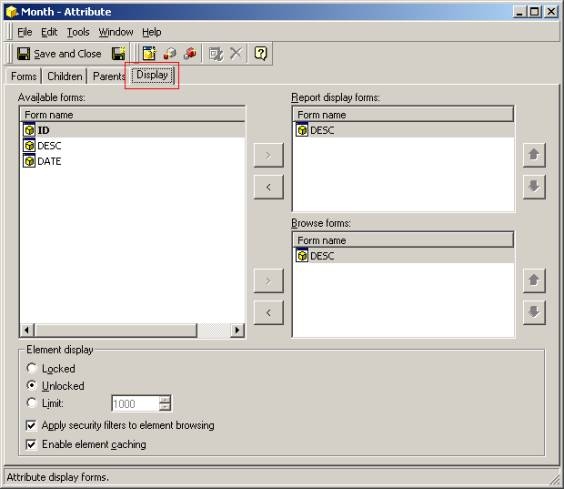Image resolution: width=564 pixels, height=489 pixels.
Task: Disable the Enable element caching checkbox
Action: point(31,445)
